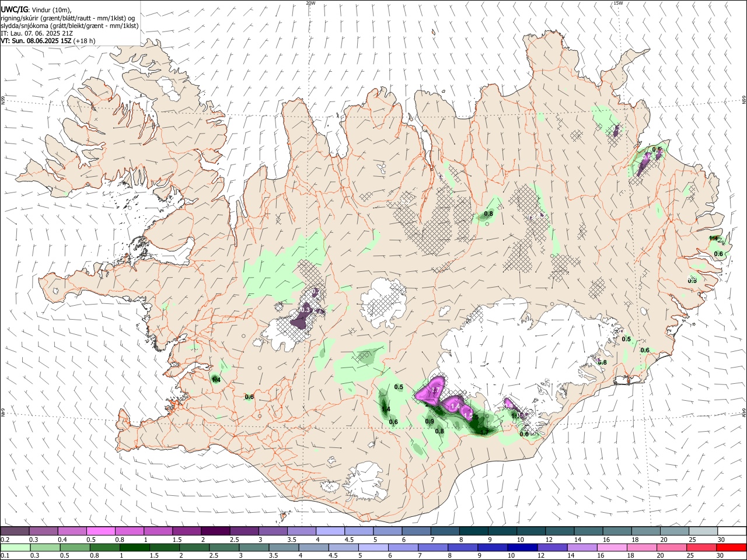Click the VT: Sun. 08.06.2025 15Z line

click(48, 41)
